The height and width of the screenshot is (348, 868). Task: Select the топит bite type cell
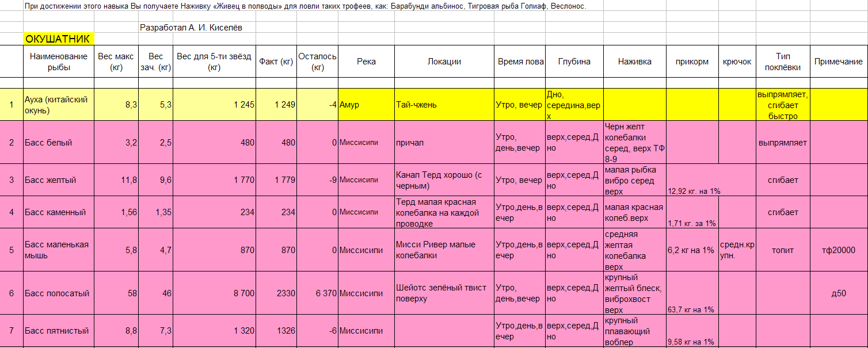[783, 250]
